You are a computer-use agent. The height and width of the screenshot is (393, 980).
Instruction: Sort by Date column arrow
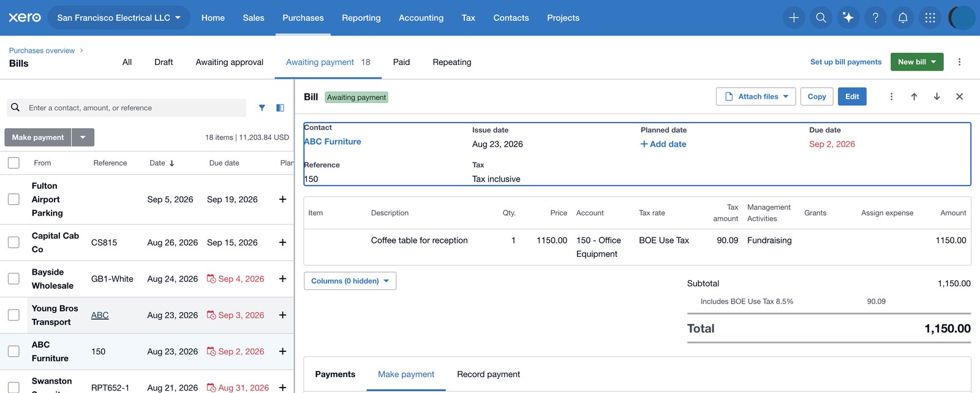point(172,163)
